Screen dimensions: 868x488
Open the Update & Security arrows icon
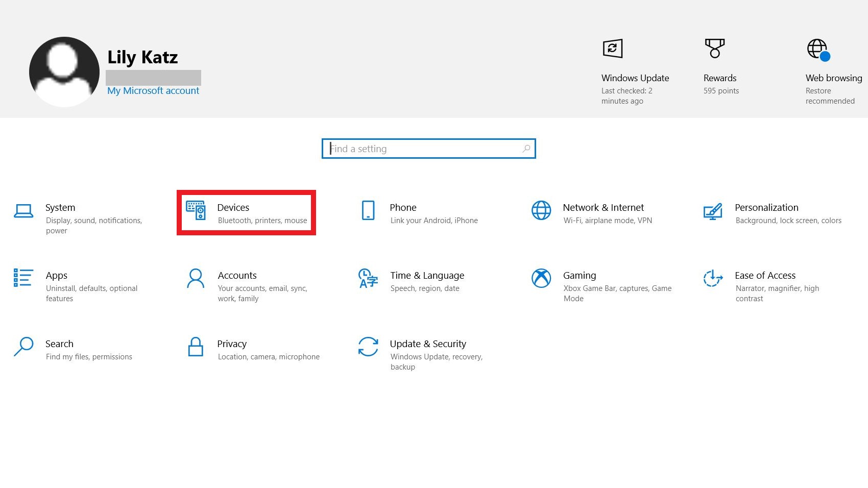(368, 347)
